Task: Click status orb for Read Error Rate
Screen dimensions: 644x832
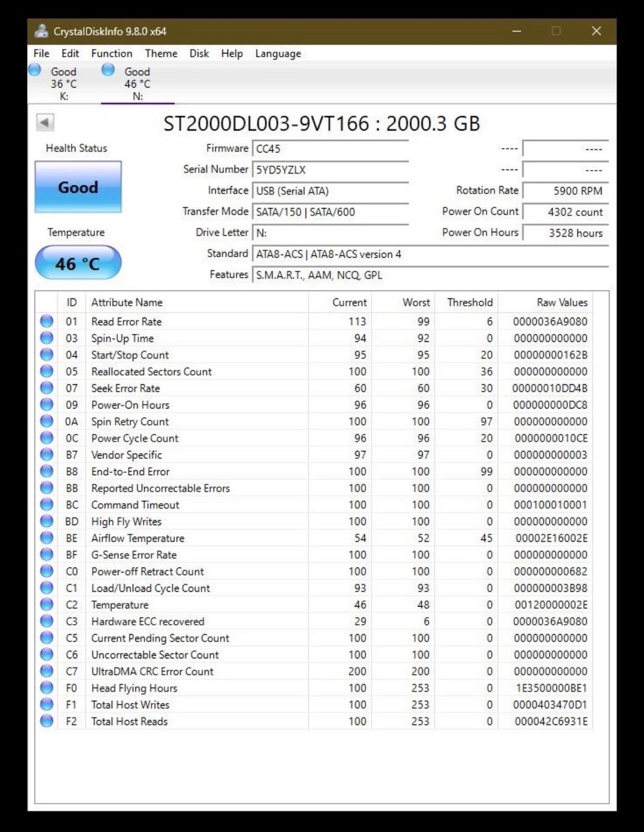Action: 47,321
